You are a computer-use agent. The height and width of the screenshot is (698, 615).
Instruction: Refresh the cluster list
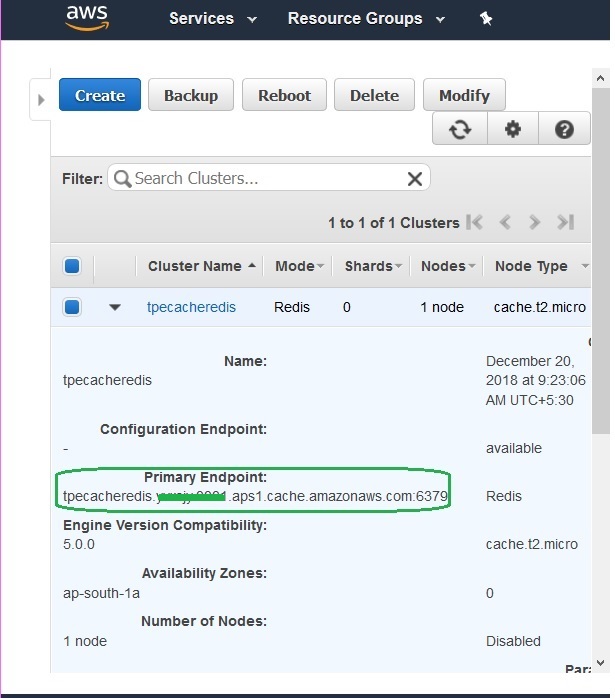pyautogui.click(x=460, y=130)
